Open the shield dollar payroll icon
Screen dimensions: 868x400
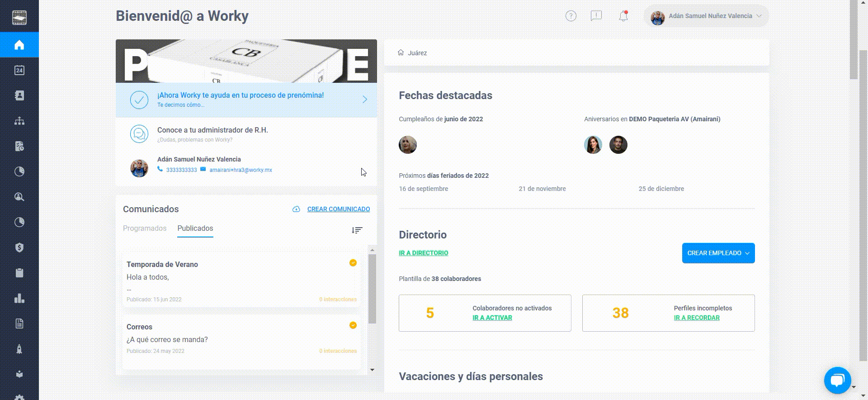pos(19,248)
